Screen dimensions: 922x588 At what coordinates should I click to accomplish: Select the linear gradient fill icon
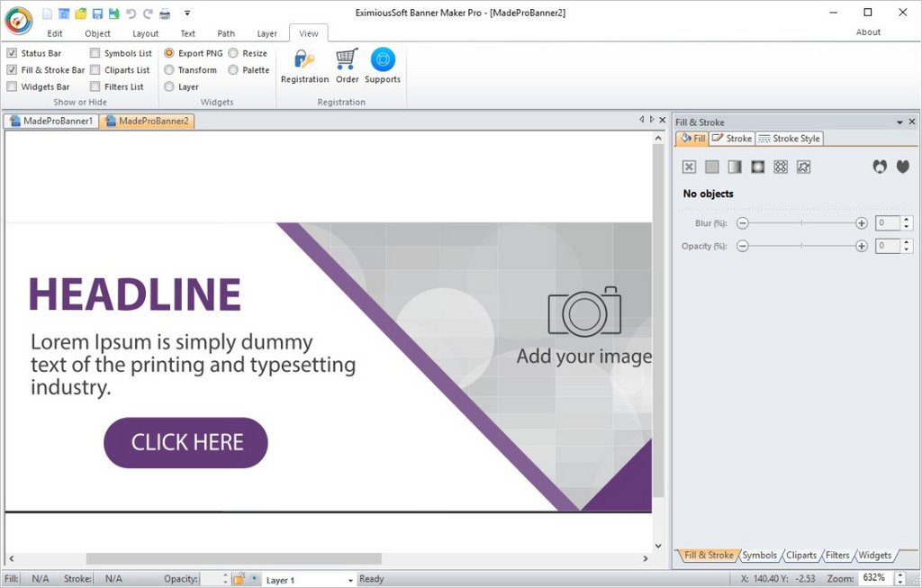(735, 167)
